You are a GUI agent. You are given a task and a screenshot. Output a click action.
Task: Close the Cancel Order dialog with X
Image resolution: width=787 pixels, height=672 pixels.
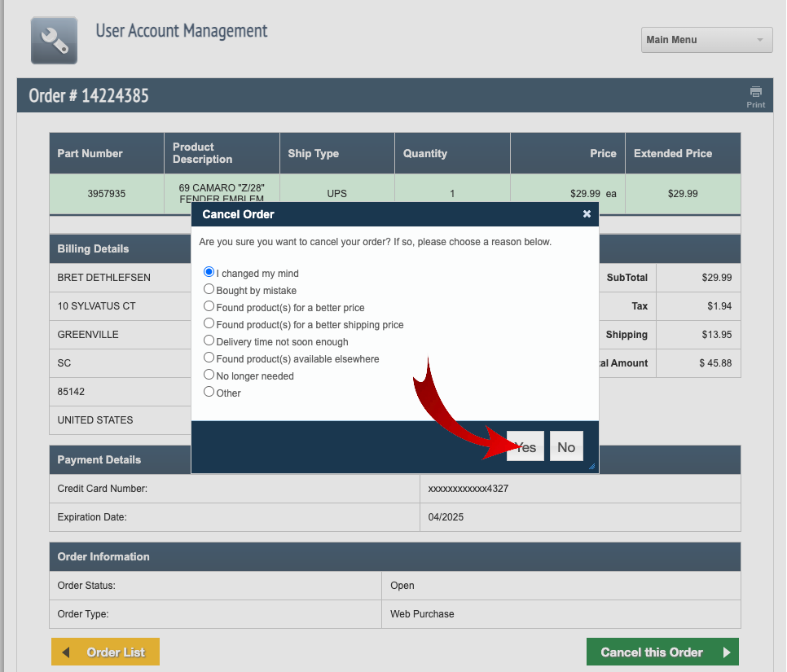[x=587, y=213]
